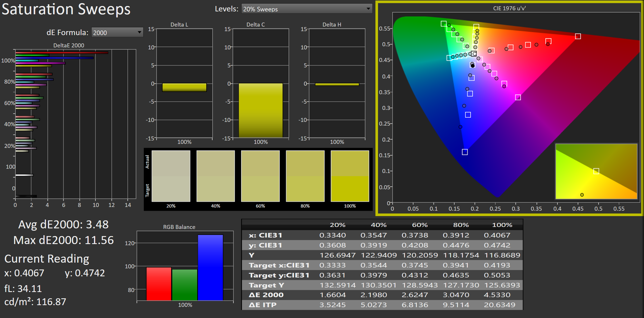Image resolution: width=644 pixels, height=318 pixels.
Task: Click the 100% green target square in CIE diagram
Action: pyautogui.click(x=444, y=24)
